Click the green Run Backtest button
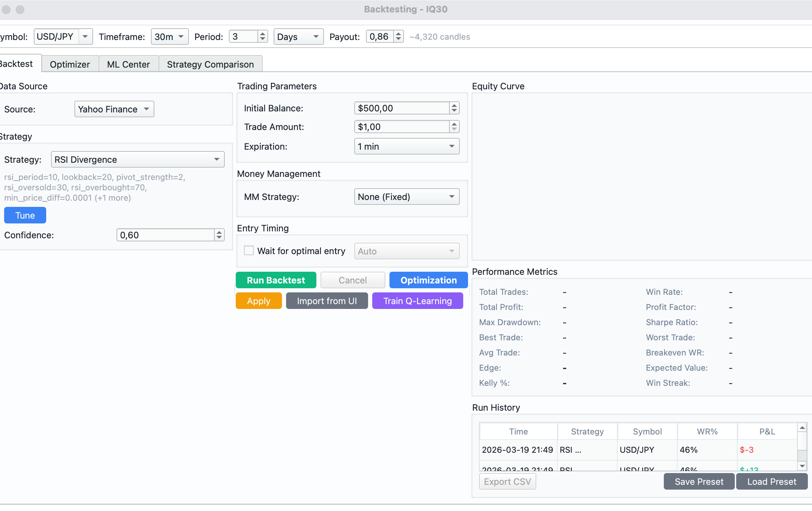Screen dimensions: 812x511 [x=276, y=280]
